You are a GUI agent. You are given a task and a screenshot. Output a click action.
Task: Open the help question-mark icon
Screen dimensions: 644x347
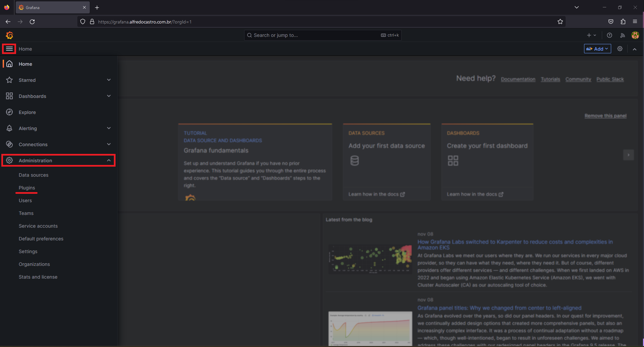coord(610,35)
